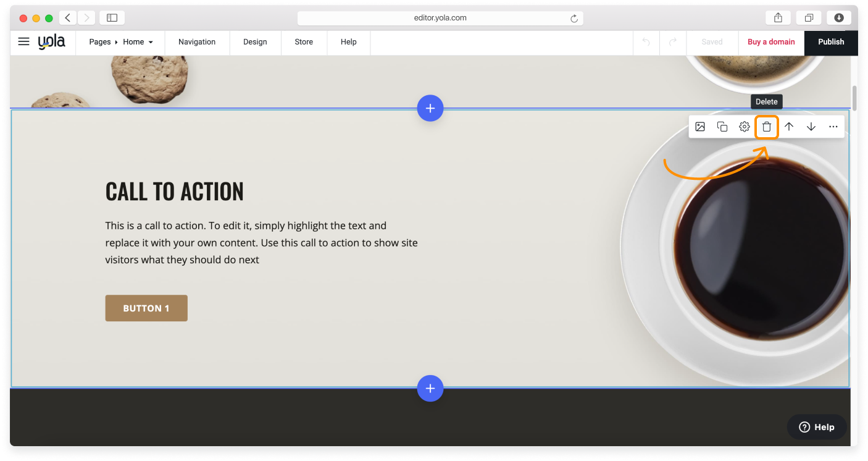
Task: Open the Design menu
Action: pos(255,42)
